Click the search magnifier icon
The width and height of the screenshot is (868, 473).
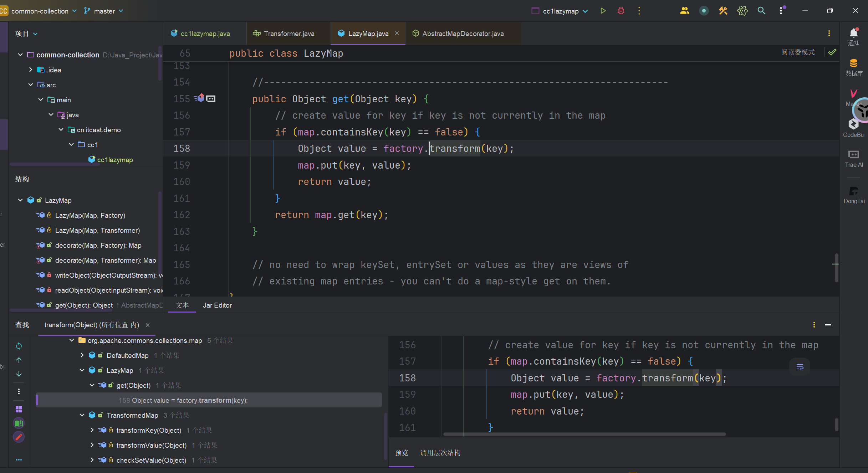click(x=761, y=11)
